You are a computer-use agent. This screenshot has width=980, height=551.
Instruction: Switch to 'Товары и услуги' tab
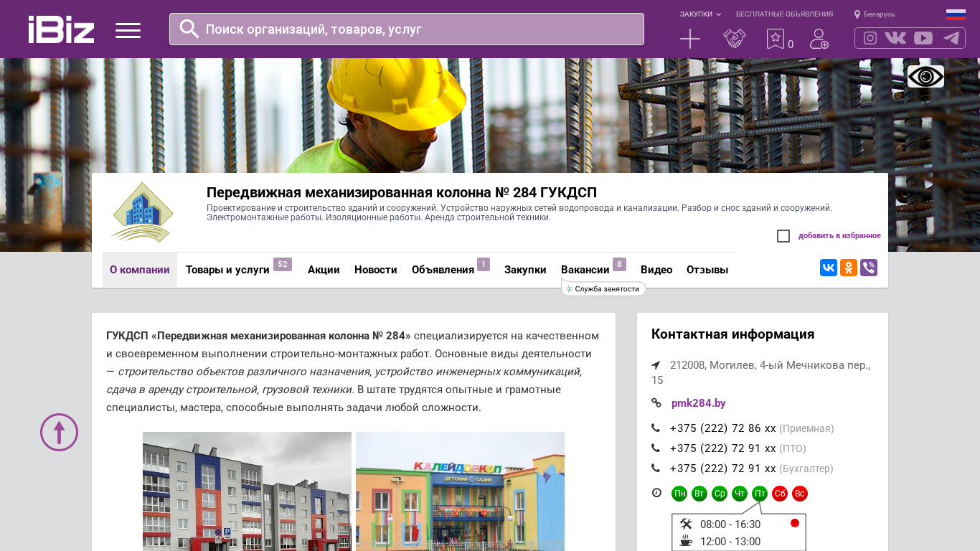227,270
